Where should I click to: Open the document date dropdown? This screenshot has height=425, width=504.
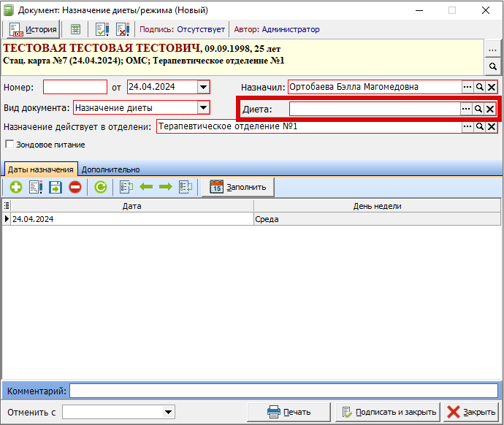(204, 87)
